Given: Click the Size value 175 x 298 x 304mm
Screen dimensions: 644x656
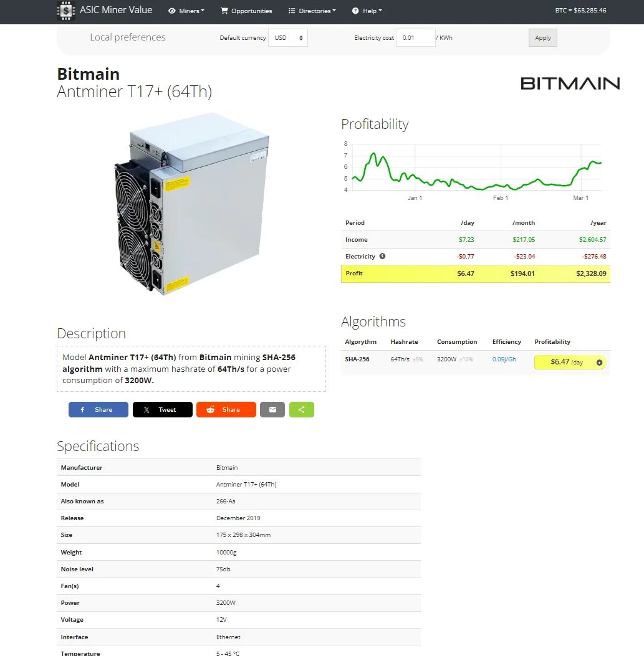Looking at the screenshot, I should click(243, 535).
